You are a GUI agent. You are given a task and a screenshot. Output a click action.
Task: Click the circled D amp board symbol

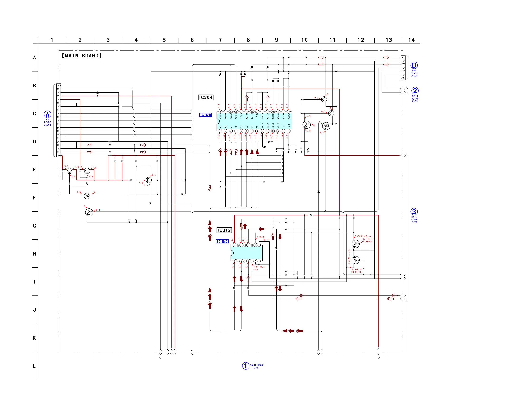tap(414, 65)
